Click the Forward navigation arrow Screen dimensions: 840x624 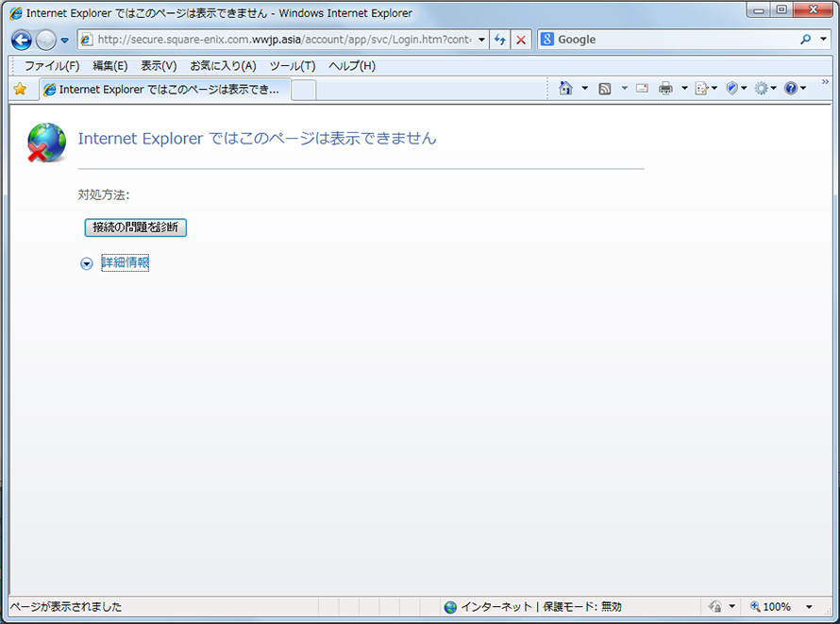(45, 40)
